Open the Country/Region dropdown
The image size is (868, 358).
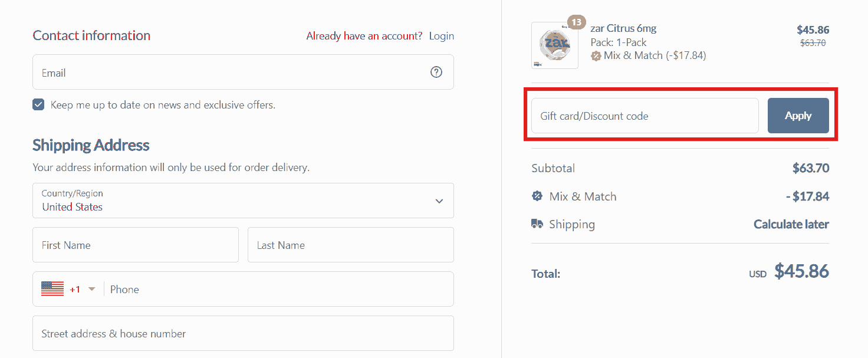coord(243,201)
